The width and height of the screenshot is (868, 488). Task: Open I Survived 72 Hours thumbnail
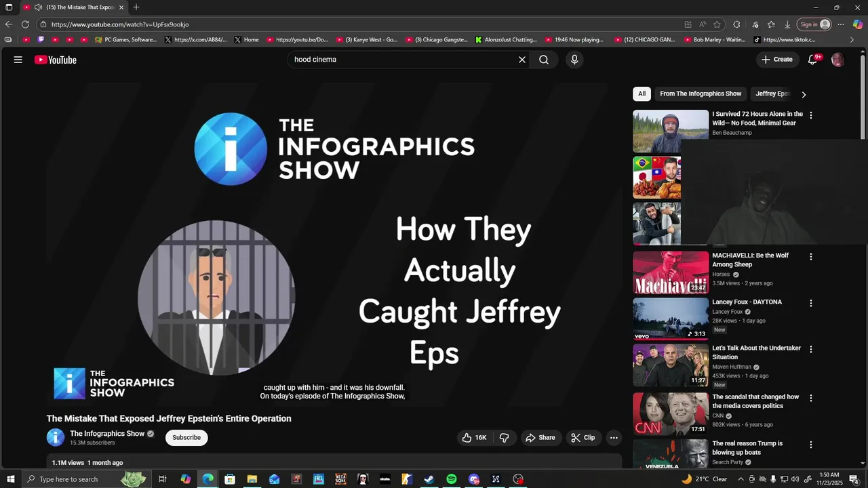click(x=671, y=131)
